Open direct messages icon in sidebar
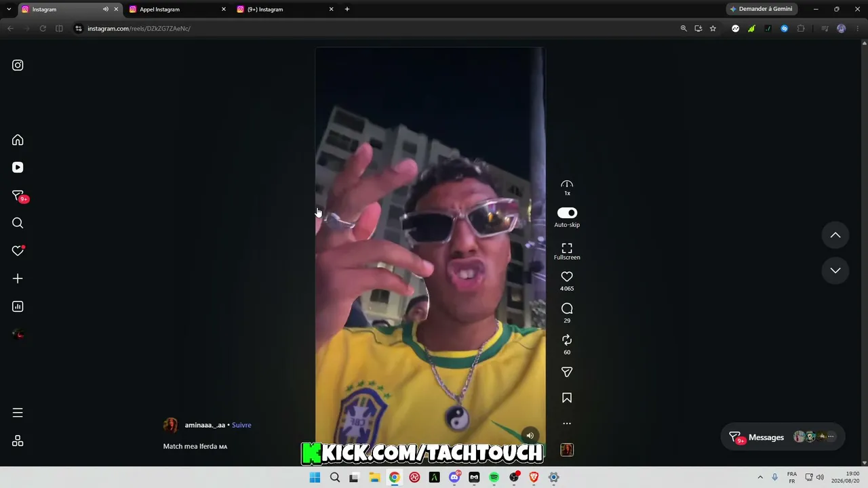Viewport: 868px width, 488px height. [18, 196]
